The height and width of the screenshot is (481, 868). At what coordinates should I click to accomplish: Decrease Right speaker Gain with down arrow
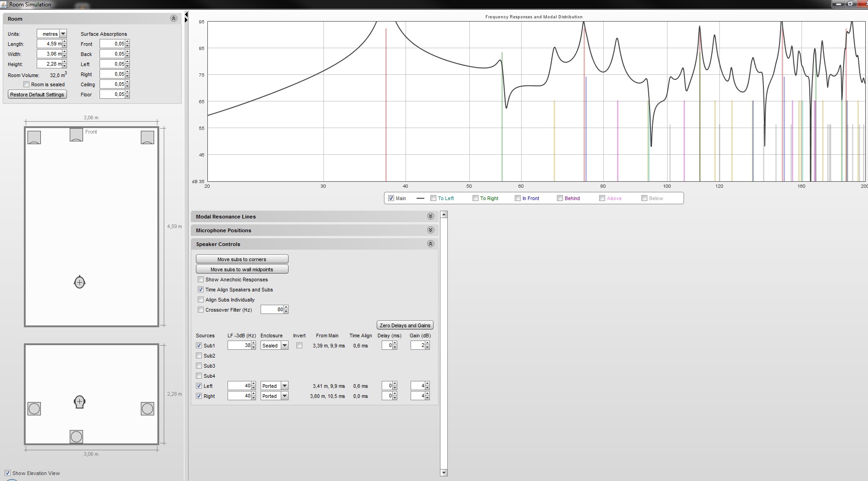428,398
